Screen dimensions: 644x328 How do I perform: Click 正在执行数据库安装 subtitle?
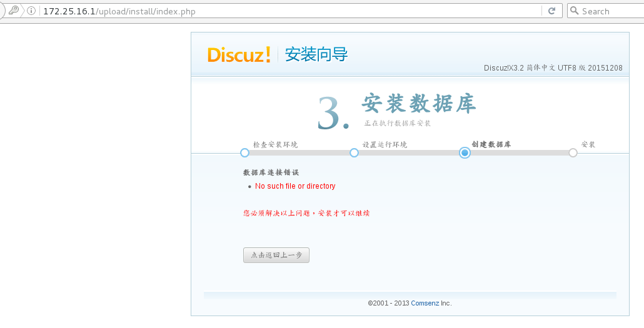tap(398, 123)
